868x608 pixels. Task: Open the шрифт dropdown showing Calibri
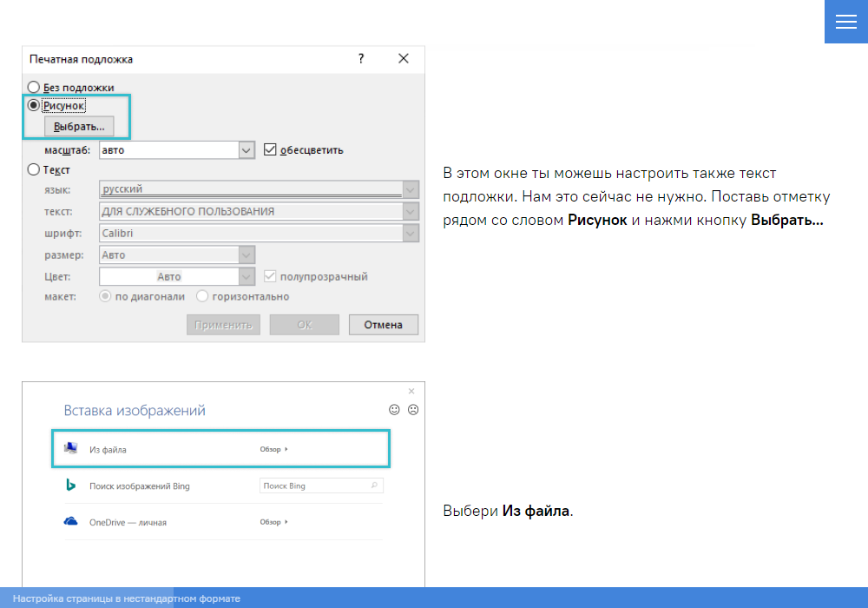click(411, 233)
